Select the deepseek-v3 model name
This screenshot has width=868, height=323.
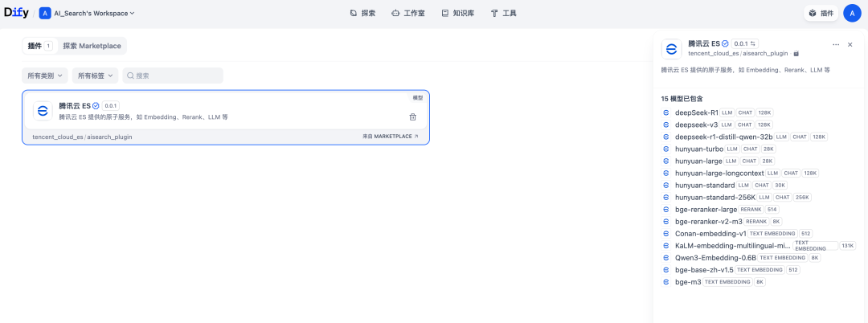click(696, 125)
